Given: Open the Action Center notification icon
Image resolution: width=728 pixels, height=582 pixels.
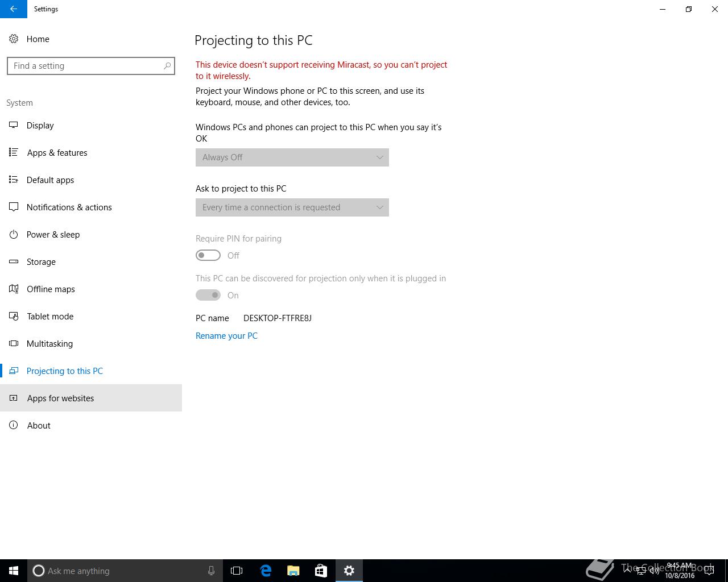Looking at the screenshot, I should (709, 571).
